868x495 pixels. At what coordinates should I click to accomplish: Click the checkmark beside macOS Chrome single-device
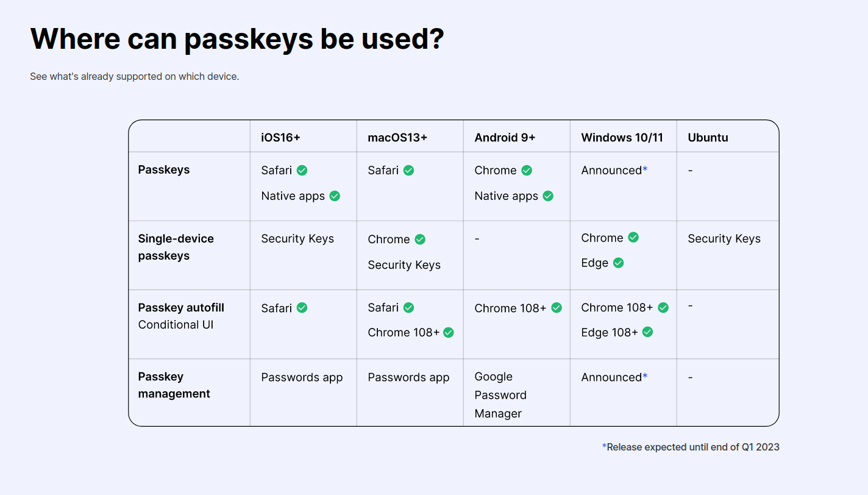(x=420, y=239)
